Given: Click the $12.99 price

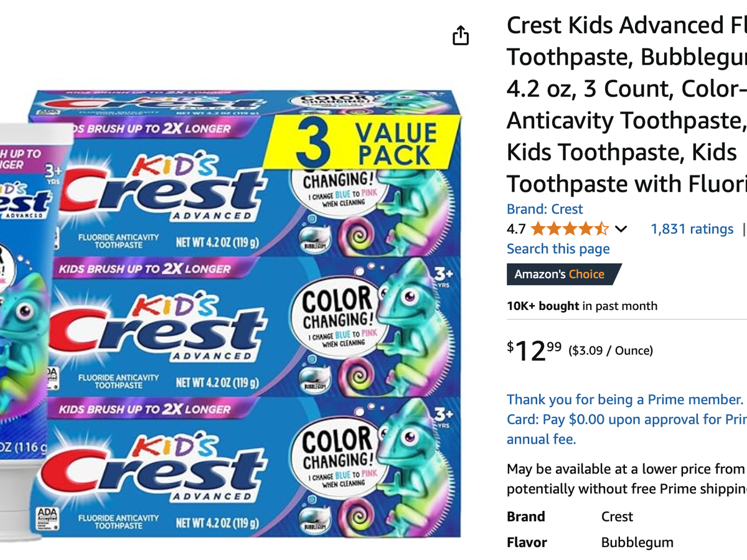Looking at the screenshot, I should point(535,351).
